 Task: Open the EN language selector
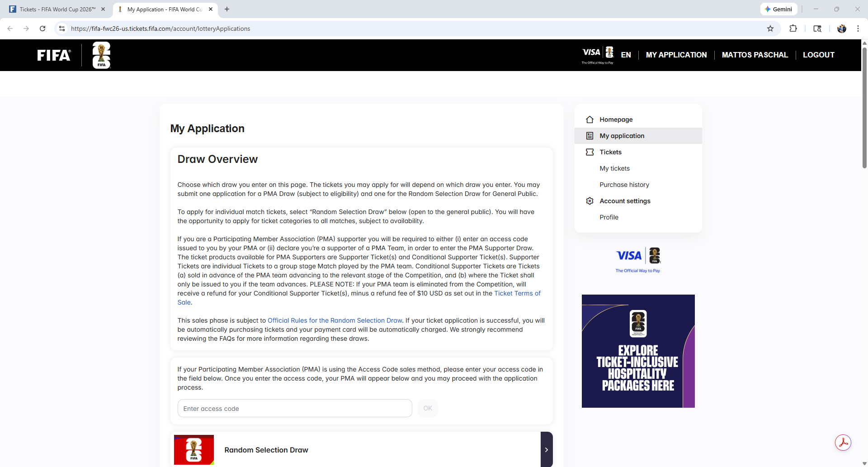(x=626, y=55)
